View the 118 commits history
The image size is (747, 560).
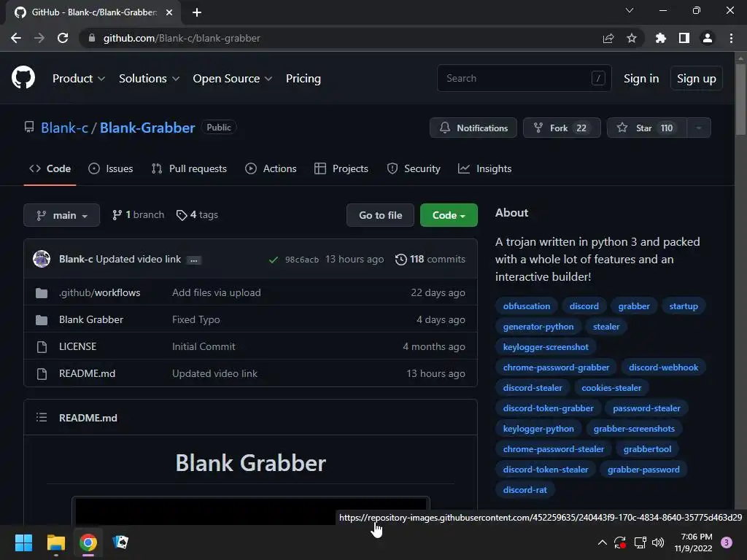click(430, 259)
